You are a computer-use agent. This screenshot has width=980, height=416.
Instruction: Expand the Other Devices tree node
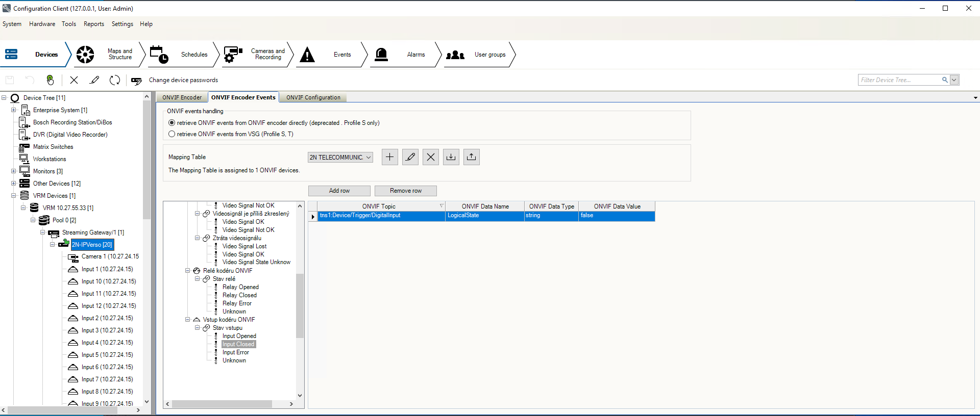coord(14,184)
